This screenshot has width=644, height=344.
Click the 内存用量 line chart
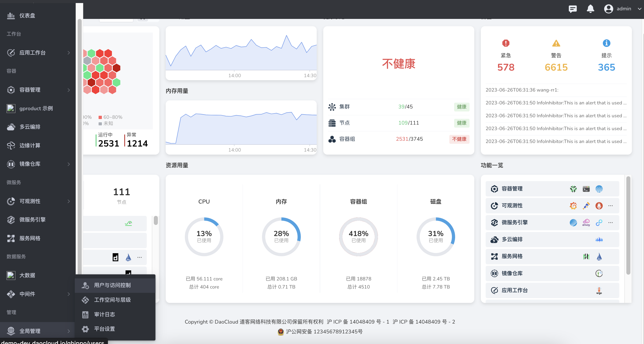[x=241, y=127]
